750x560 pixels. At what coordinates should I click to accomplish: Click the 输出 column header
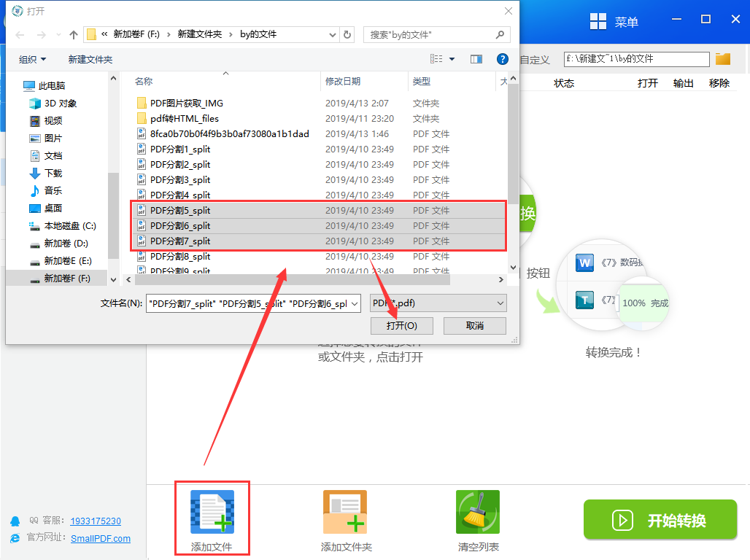click(683, 83)
